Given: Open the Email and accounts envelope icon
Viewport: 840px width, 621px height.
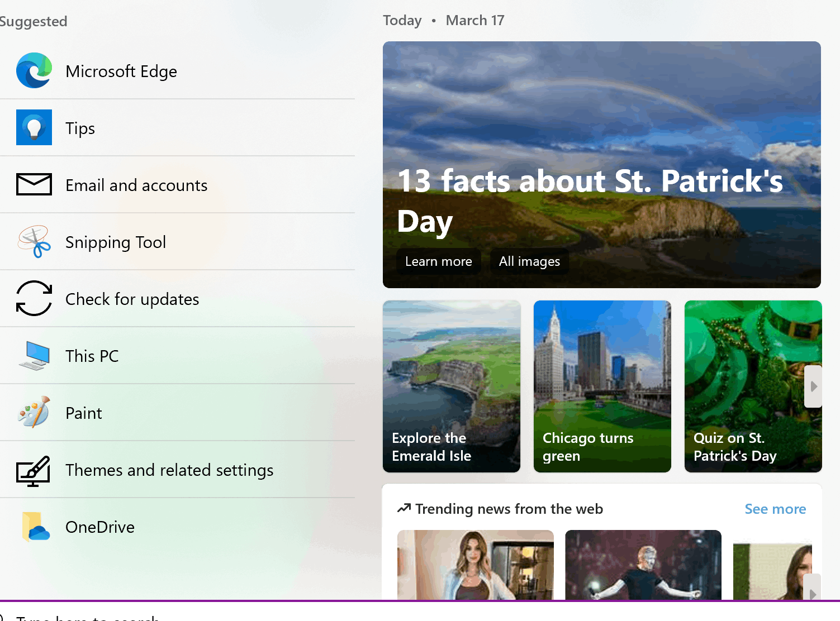Looking at the screenshot, I should [34, 184].
